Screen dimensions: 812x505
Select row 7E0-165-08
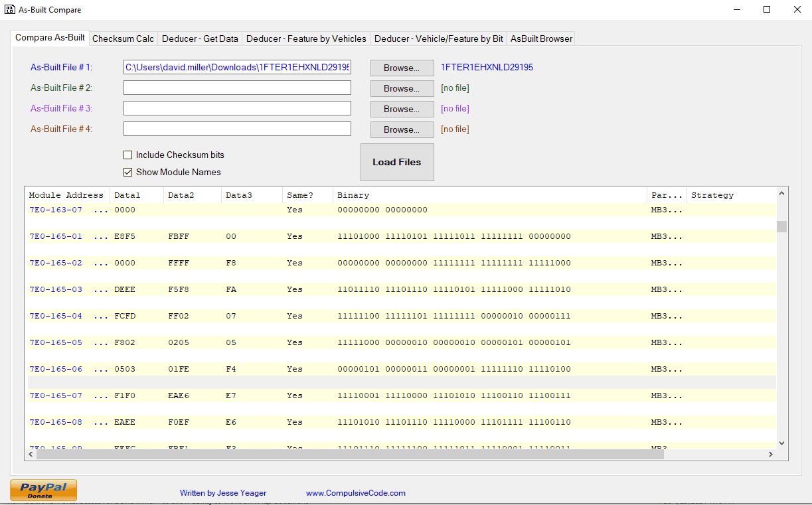tap(400, 422)
